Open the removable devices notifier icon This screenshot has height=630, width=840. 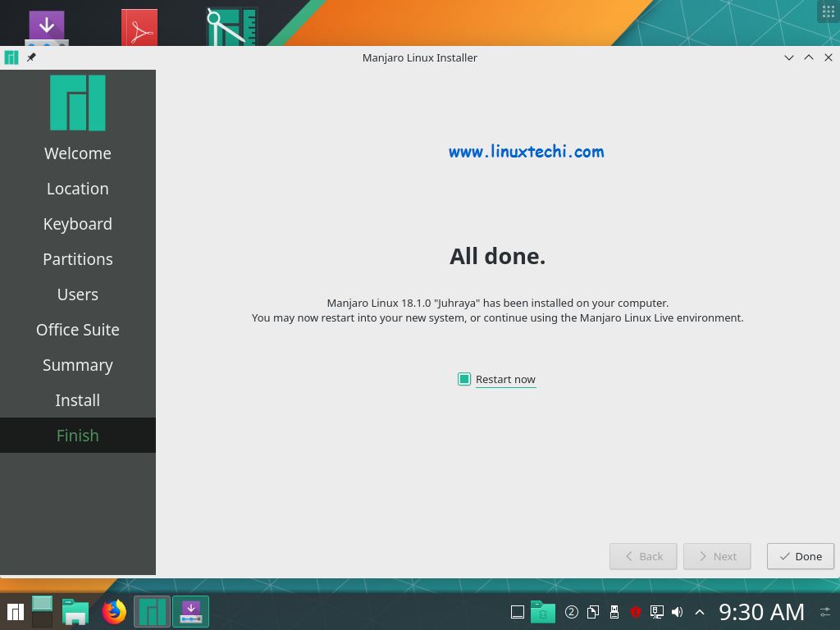pos(614,611)
